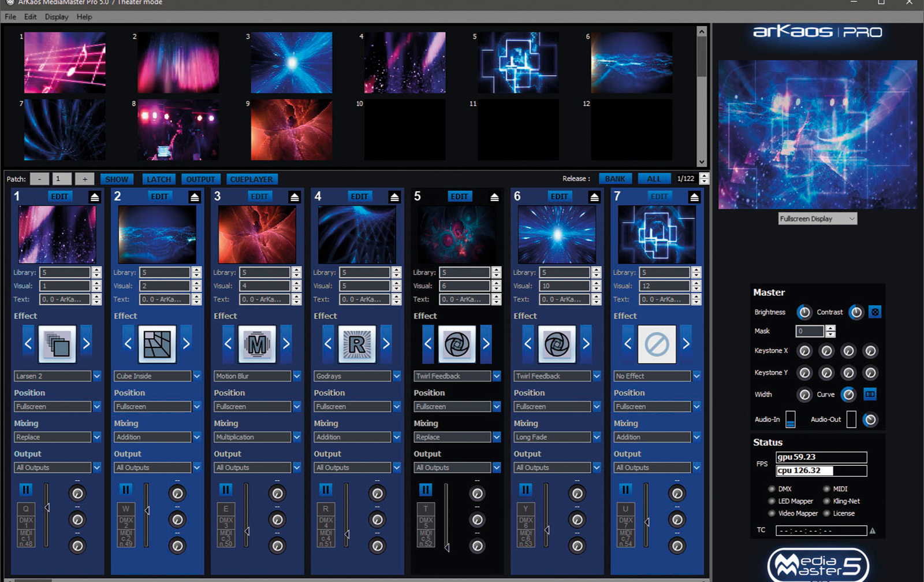The height and width of the screenshot is (582, 924).
Task: Select the Motion Blur effect icon in layer 3
Action: 257,344
